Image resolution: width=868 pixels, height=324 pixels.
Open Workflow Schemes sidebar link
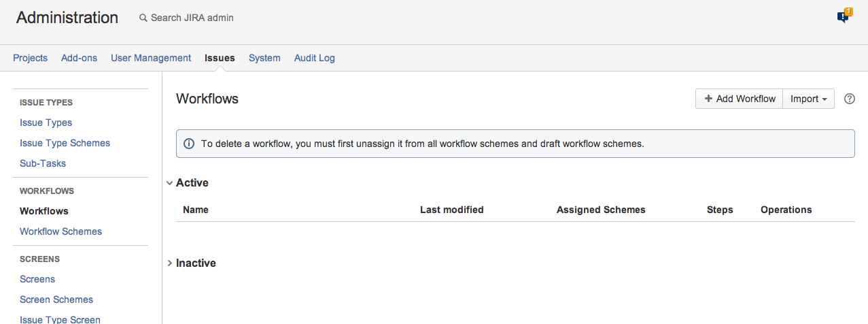point(60,231)
